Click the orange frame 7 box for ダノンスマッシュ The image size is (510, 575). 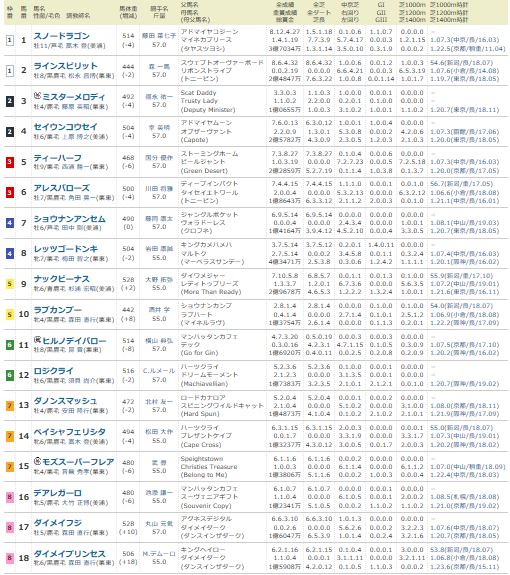[x=10, y=406]
